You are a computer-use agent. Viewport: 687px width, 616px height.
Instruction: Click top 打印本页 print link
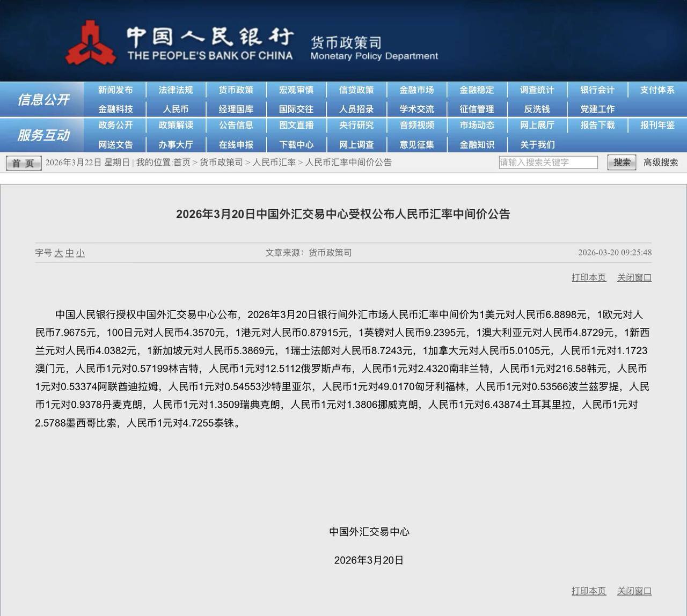588,277
